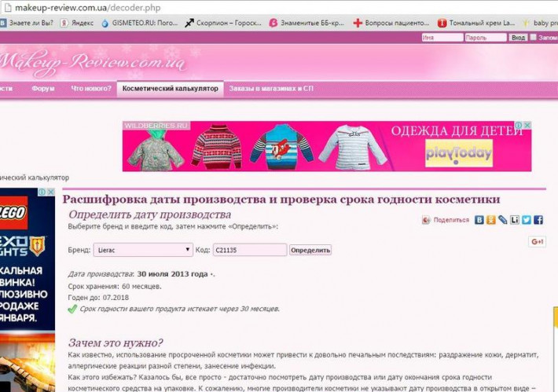The image size is (558, 392).
Task: Switch to Косметический калькулятор tab
Action: tap(170, 89)
